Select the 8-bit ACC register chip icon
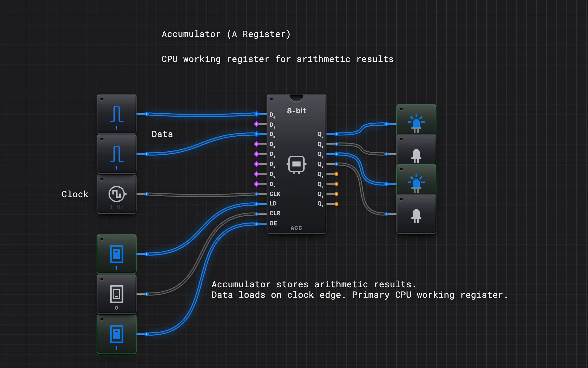This screenshot has height=368, width=588. point(296,164)
